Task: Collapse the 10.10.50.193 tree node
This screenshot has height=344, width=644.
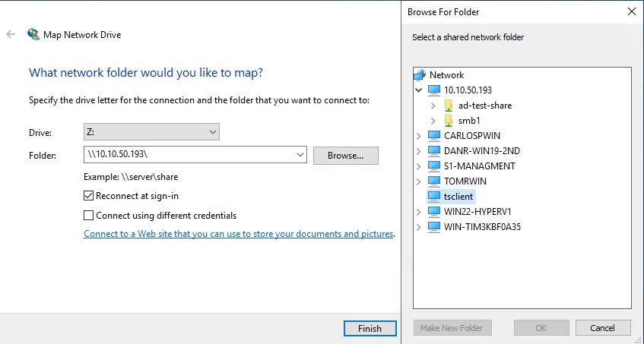Action: point(419,90)
